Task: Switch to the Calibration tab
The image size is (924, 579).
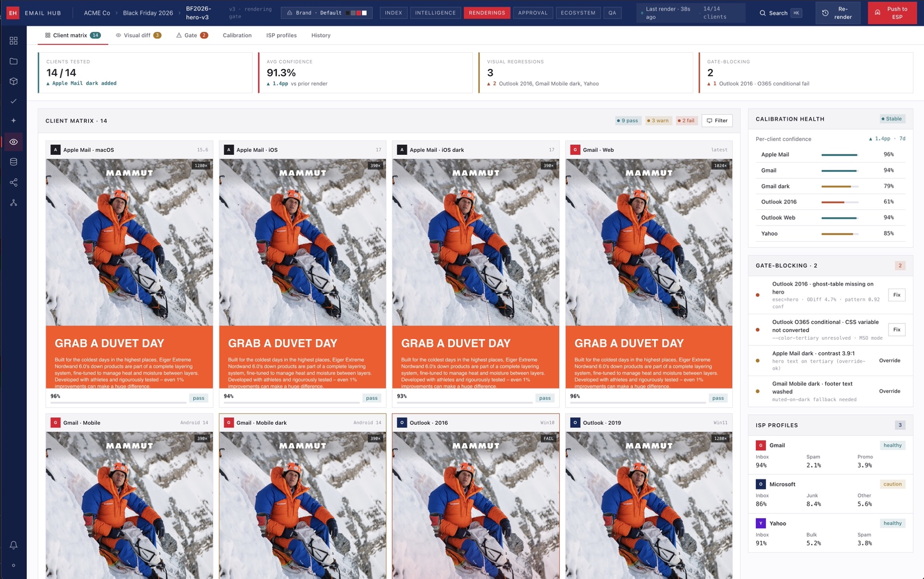Action: point(237,35)
